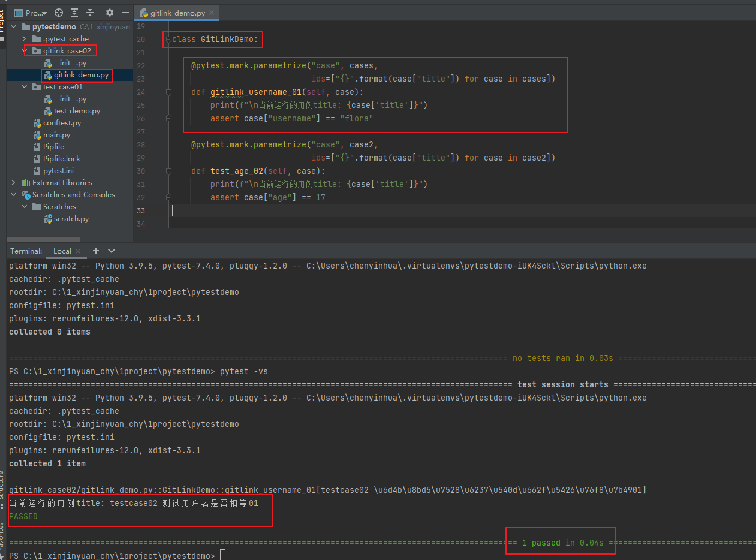Open terminal session options dropdown arrow

[112, 251]
